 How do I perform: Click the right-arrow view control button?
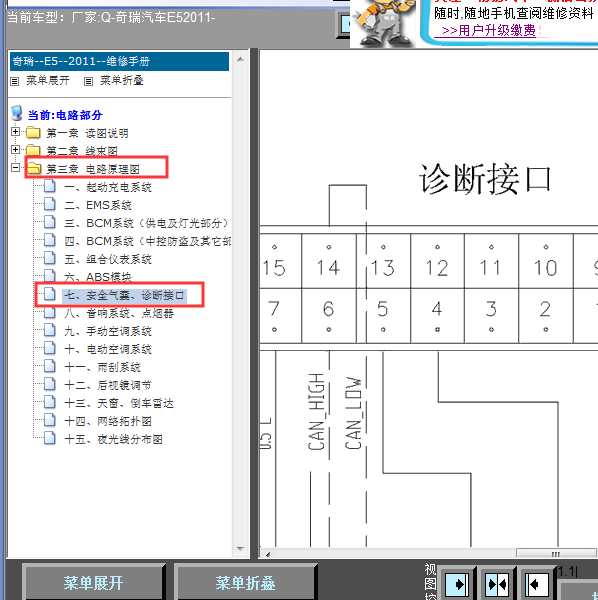(x=457, y=584)
